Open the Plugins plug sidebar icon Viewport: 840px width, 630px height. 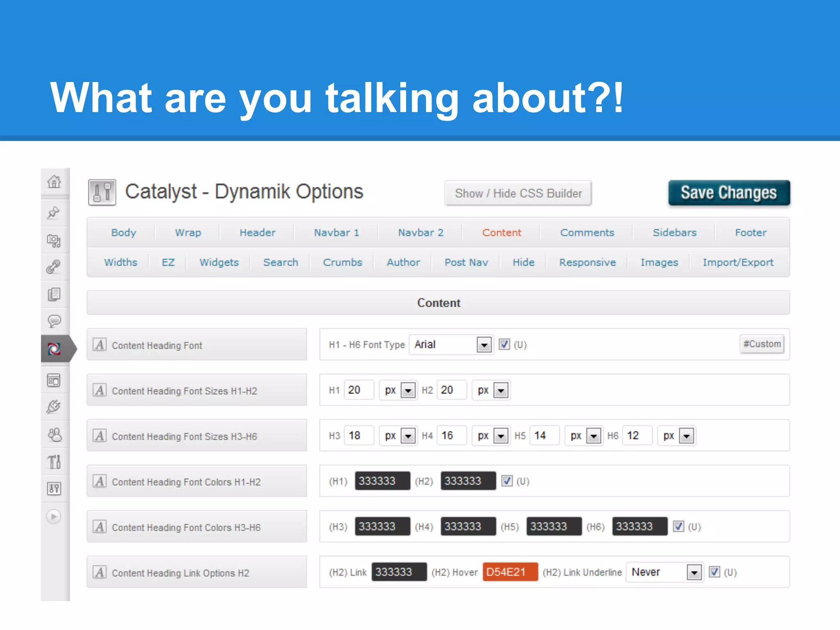coord(54,407)
